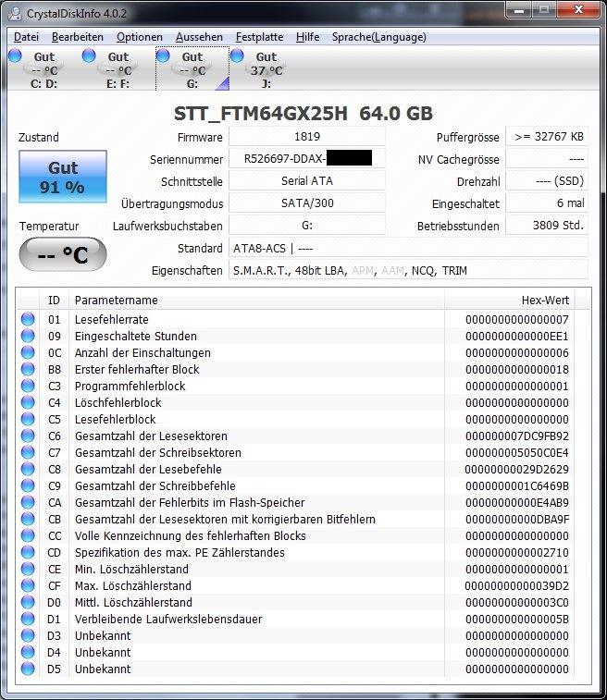This screenshot has width=607, height=700.
Task: Click status icon for Programmfehlerblock row
Action: pyautogui.click(x=28, y=386)
